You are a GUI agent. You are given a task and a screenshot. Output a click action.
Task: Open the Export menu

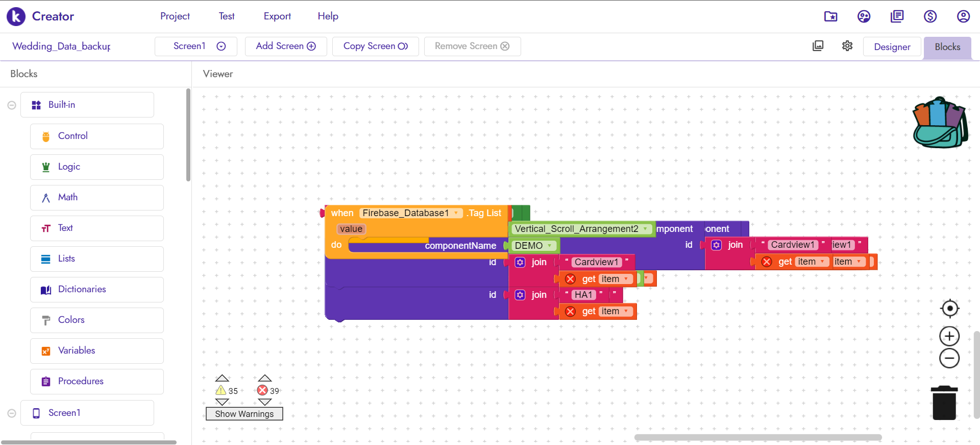pos(277,16)
